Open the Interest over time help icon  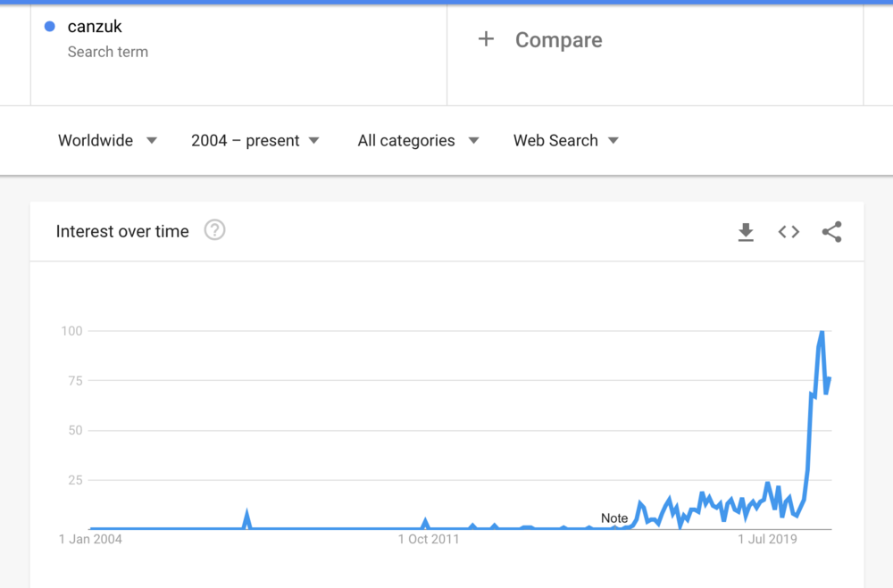pos(214,230)
